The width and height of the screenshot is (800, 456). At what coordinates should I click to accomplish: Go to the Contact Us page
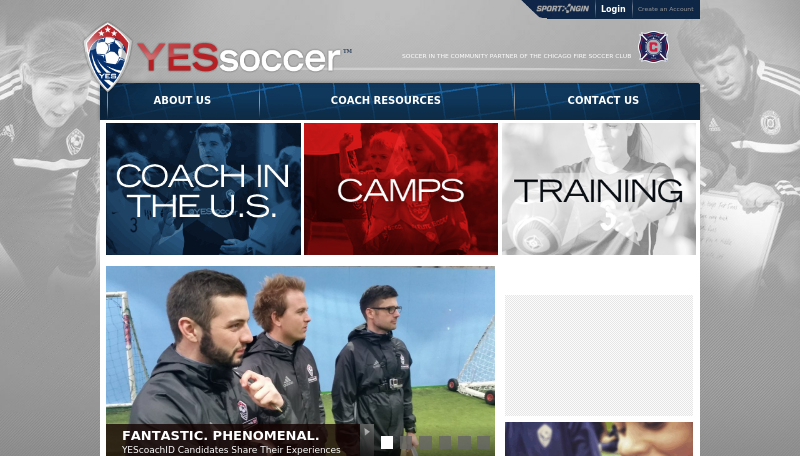click(x=603, y=100)
